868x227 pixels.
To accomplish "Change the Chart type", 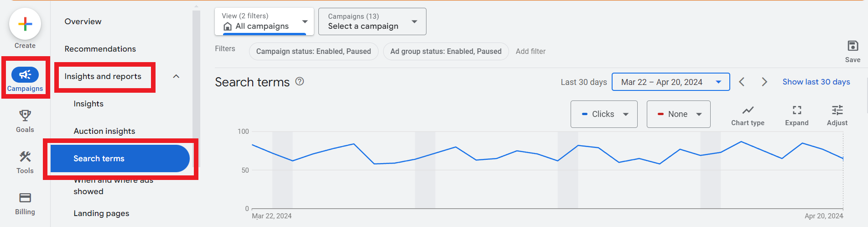I will pos(748,111).
